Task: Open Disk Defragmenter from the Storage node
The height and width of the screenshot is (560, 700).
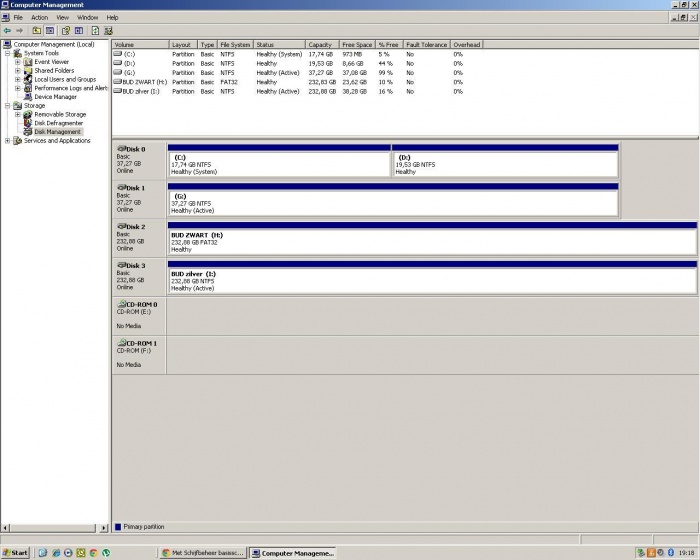Action: 60,123
